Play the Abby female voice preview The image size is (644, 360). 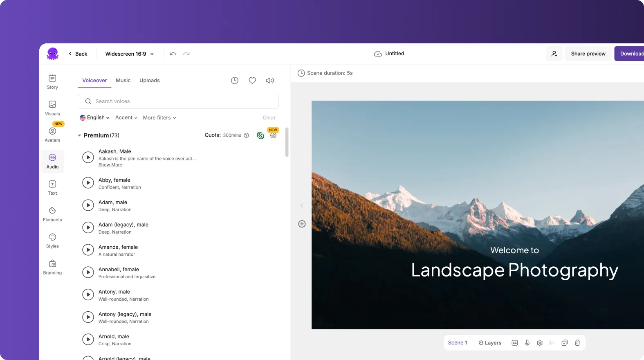(x=88, y=183)
